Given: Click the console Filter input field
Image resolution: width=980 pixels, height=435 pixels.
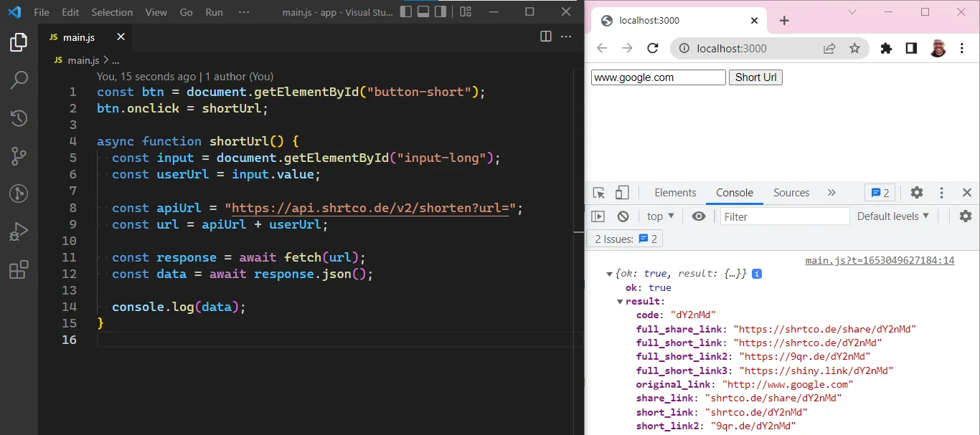Looking at the screenshot, I should [x=784, y=216].
